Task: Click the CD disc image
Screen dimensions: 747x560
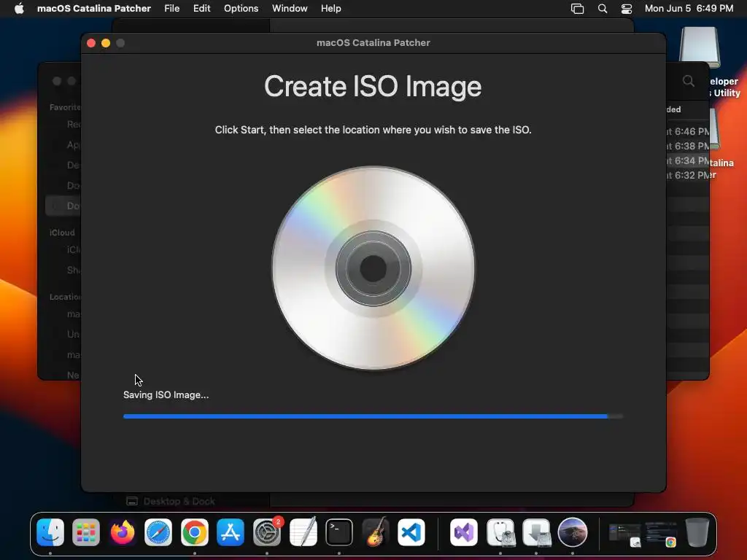Action: [373, 268]
